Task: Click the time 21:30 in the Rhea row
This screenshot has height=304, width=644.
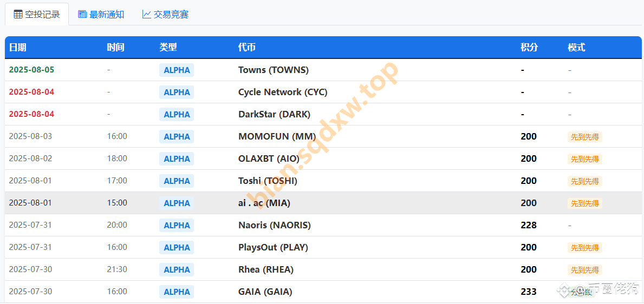Action: [x=118, y=269]
